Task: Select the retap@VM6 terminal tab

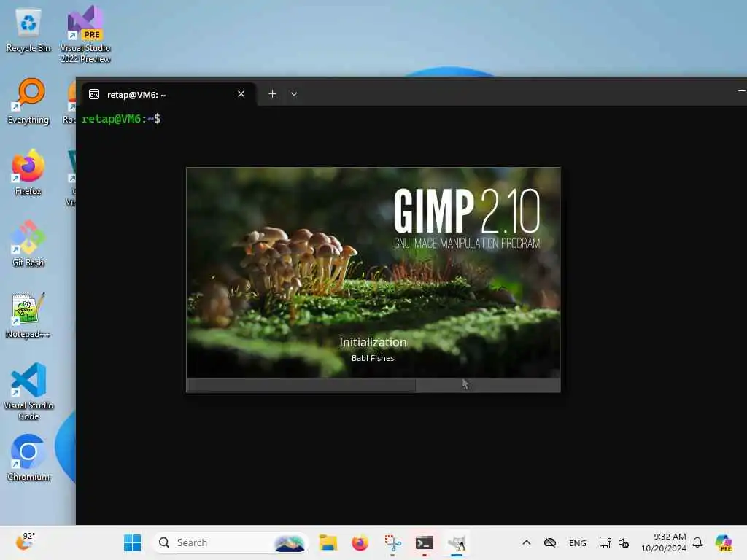Action: pos(169,94)
